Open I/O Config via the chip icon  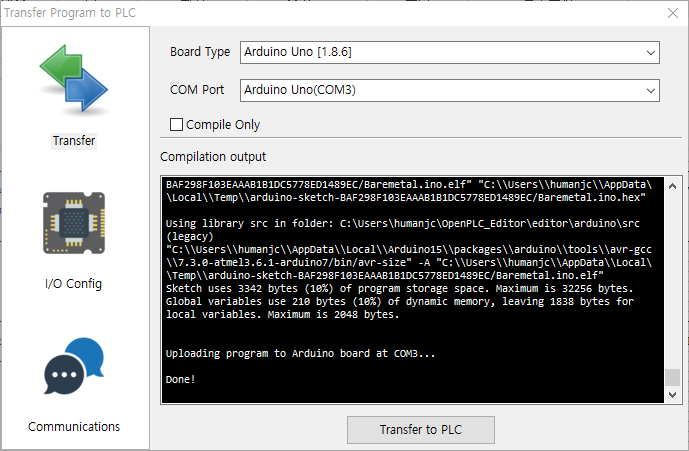click(74, 223)
